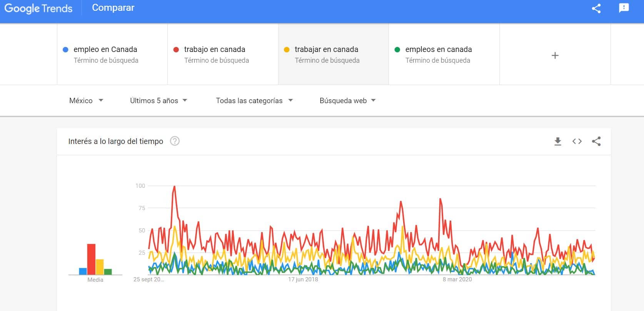Select the trabajar en canada term card
The image size is (644, 311).
point(334,54)
